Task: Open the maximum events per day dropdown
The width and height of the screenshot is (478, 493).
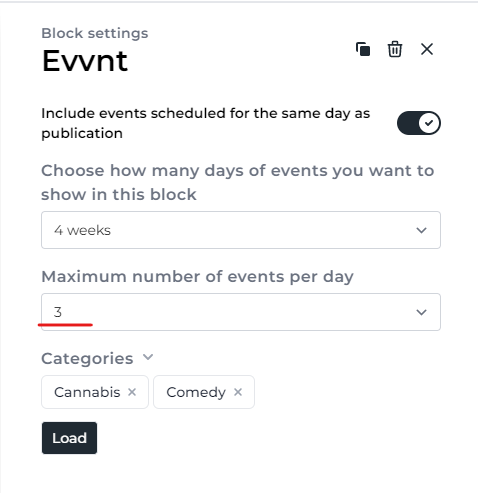Action: [x=241, y=312]
